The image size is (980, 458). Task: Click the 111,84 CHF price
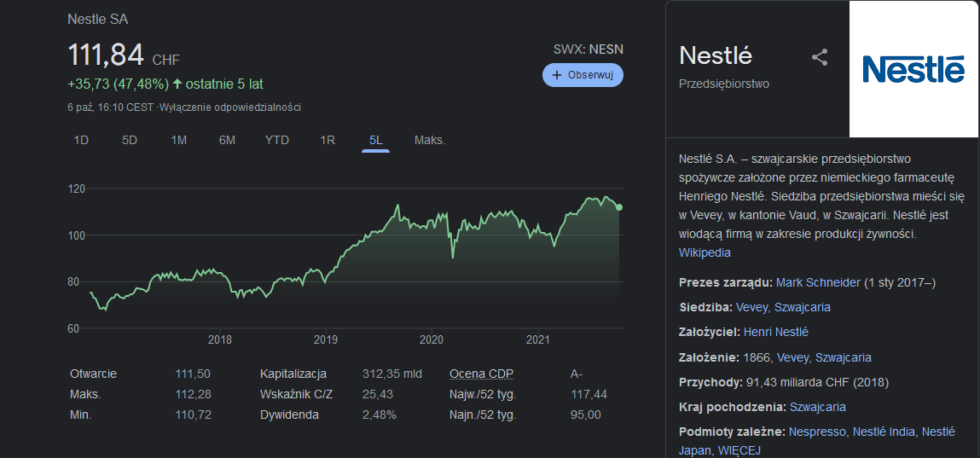click(124, 55)
